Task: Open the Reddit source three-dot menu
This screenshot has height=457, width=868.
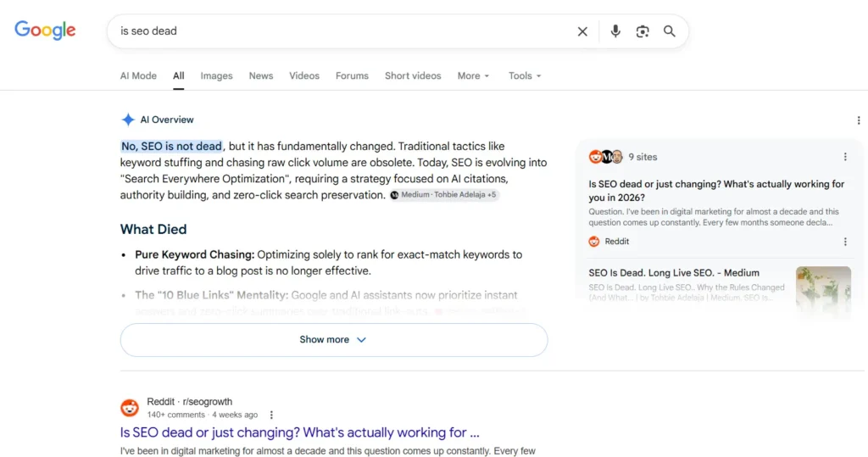Action: [x=845, y=242]
